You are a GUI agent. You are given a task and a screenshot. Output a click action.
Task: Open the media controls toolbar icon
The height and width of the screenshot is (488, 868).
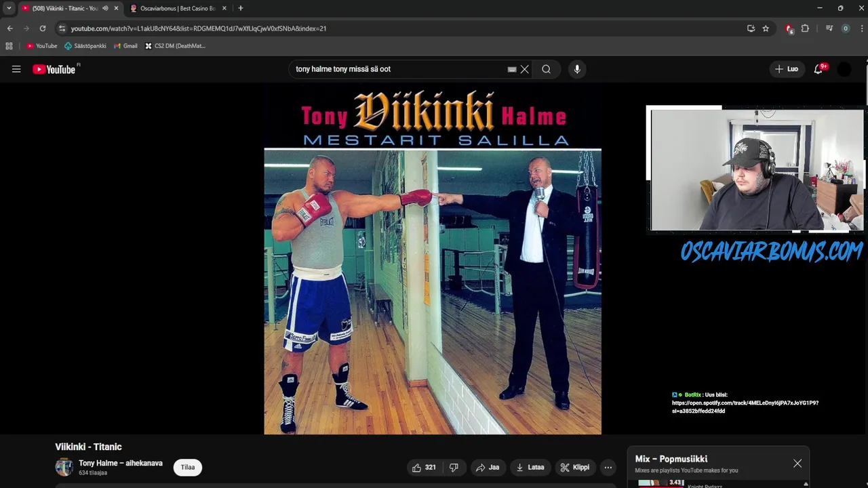[x=829, y=28]
